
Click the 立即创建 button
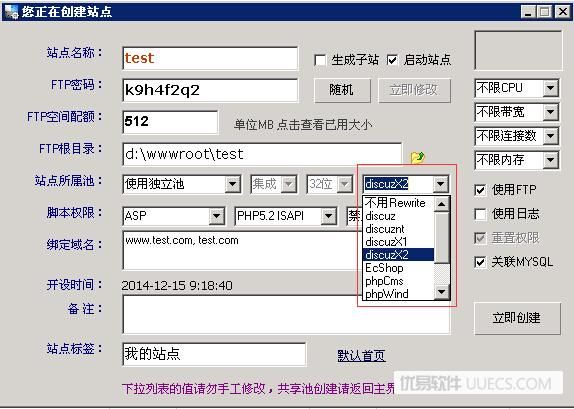coord(517,318)
